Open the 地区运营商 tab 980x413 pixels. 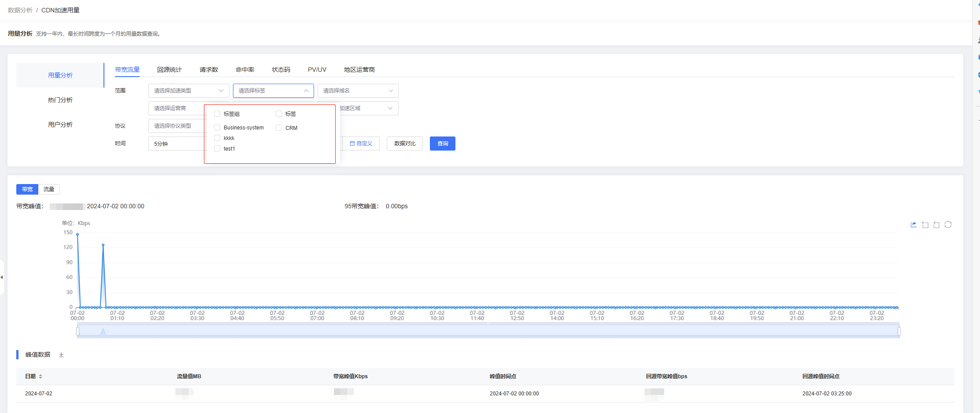click(359, 70)
